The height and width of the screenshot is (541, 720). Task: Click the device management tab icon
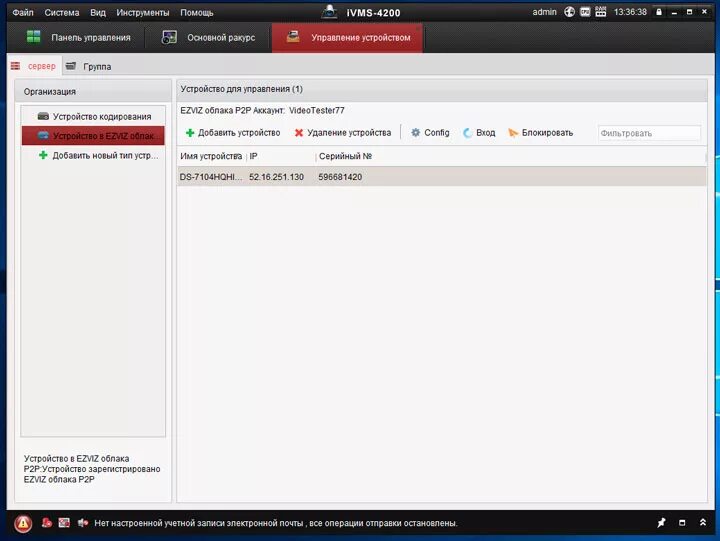293,36
